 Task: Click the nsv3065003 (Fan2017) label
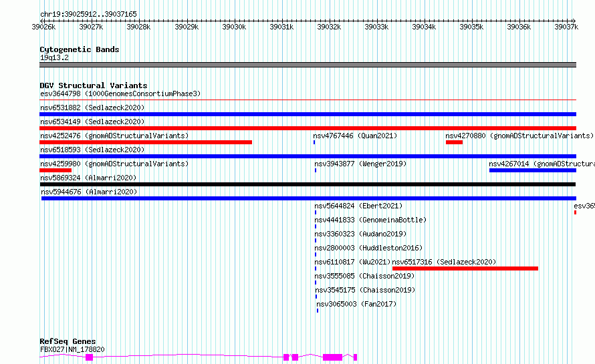click(356, 304)
